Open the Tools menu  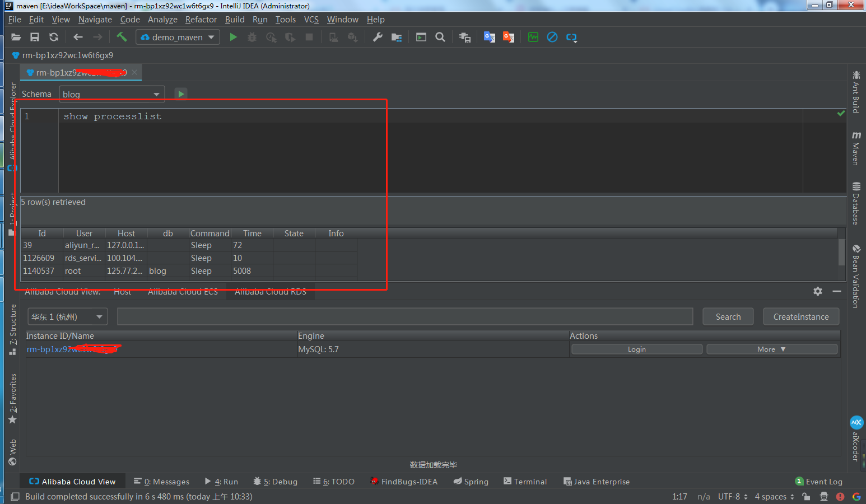[x=286, y=20]
